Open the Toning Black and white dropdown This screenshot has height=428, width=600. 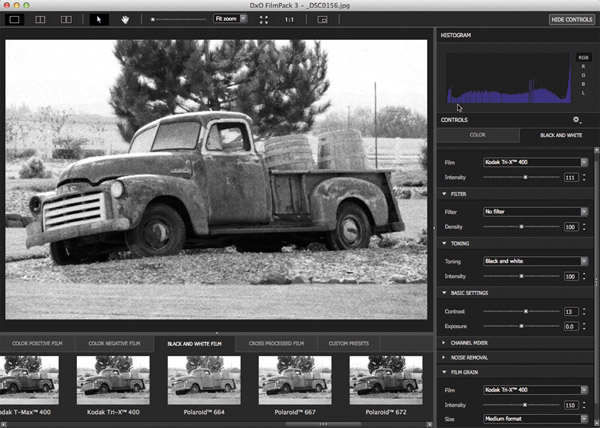pyautogui.click(x=535, y=261)
